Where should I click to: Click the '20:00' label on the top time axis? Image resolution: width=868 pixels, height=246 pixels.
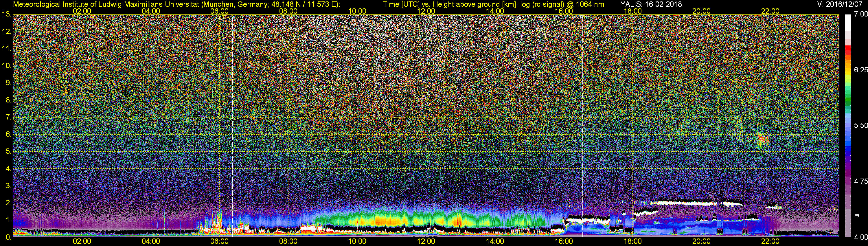[x=702, y=11]
